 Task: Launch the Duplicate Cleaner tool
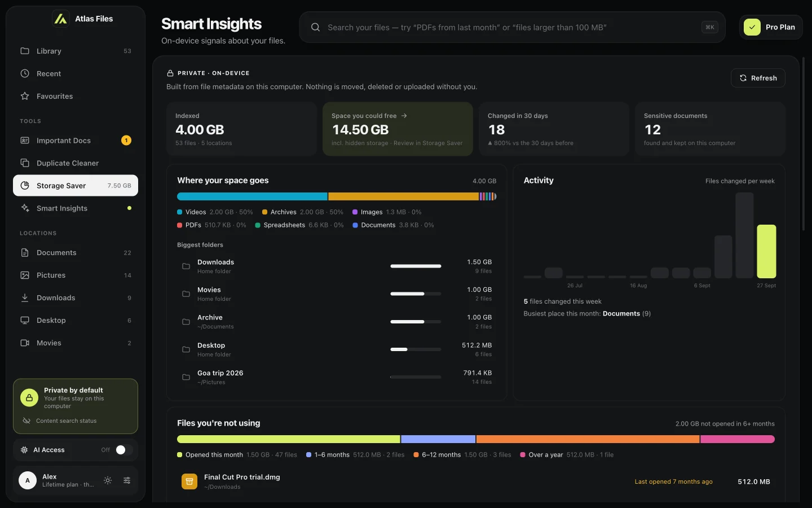point(76,163)
